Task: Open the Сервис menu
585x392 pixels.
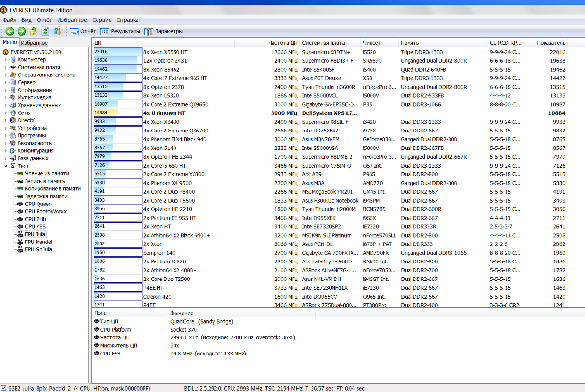Action: click(x=101, y=20)
